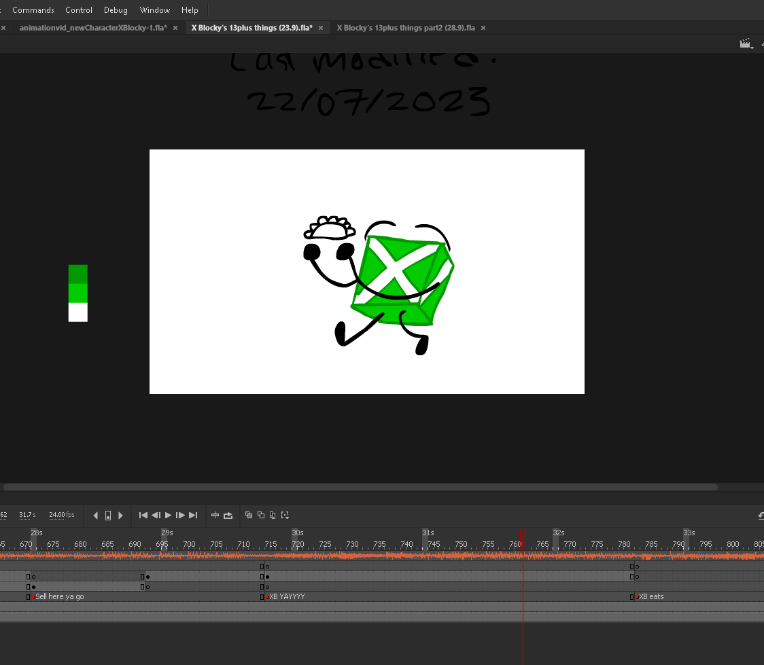764x665 pixels.
Task: Open modify markers dropdown
Action: (x=286, y=515)
